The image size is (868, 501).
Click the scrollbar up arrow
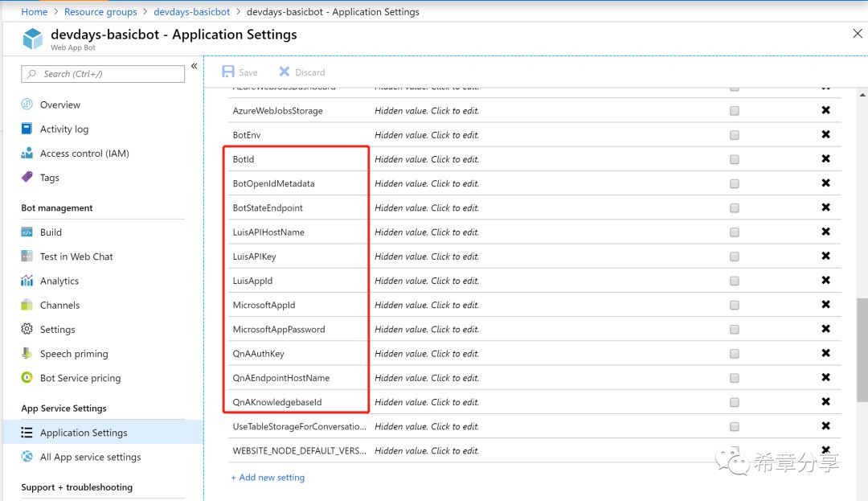click(862, 95)
